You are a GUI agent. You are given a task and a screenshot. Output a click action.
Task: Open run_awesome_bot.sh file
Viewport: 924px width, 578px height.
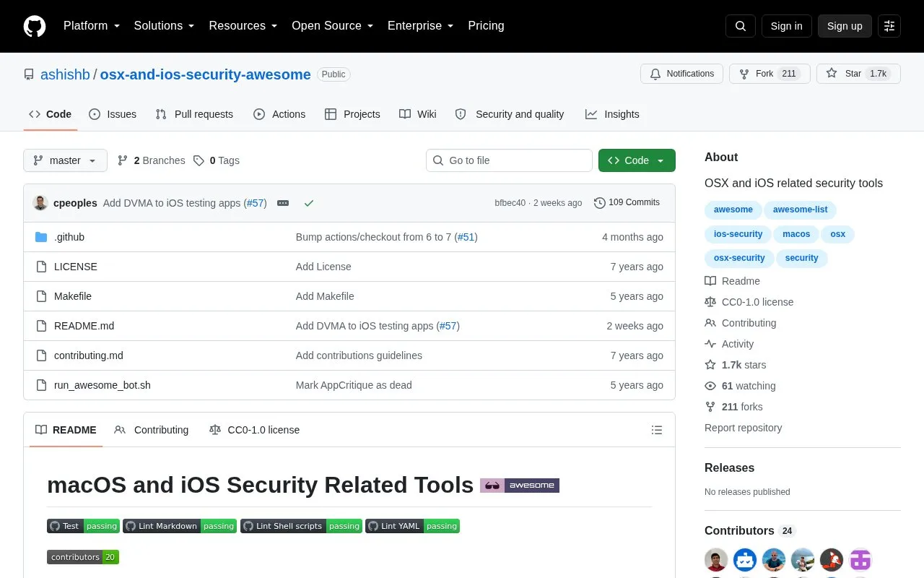(103, 385)
